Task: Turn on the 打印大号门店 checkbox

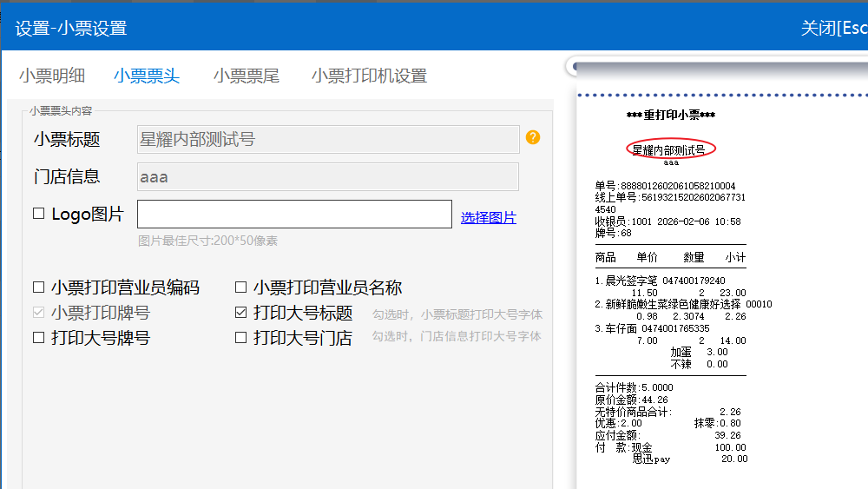Action: click(241, 338)
